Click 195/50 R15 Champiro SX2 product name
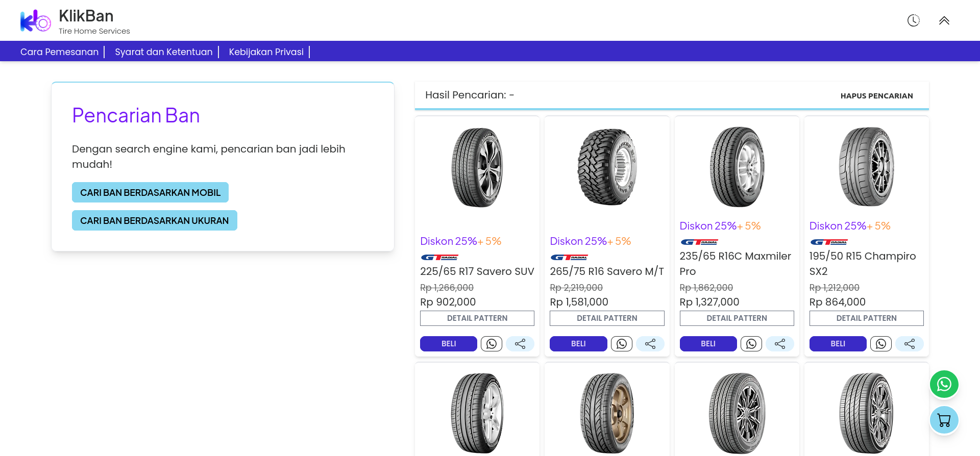 coord(863,264)
